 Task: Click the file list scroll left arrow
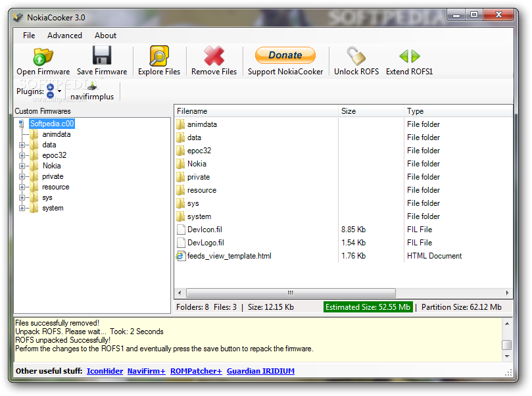point(180,293)
